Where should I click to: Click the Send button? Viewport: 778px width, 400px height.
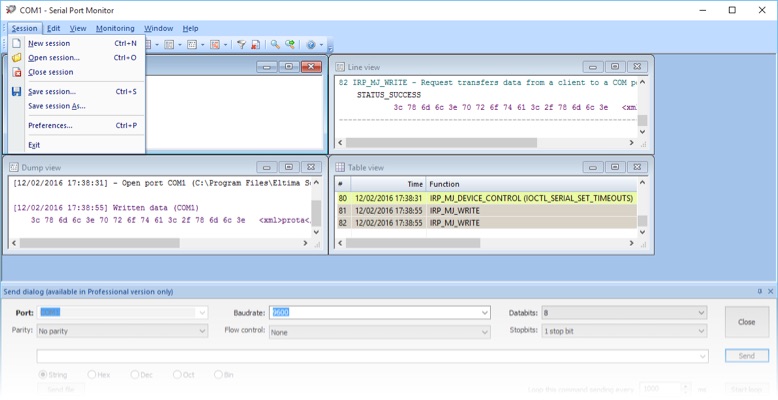click(x=746, y=356)
